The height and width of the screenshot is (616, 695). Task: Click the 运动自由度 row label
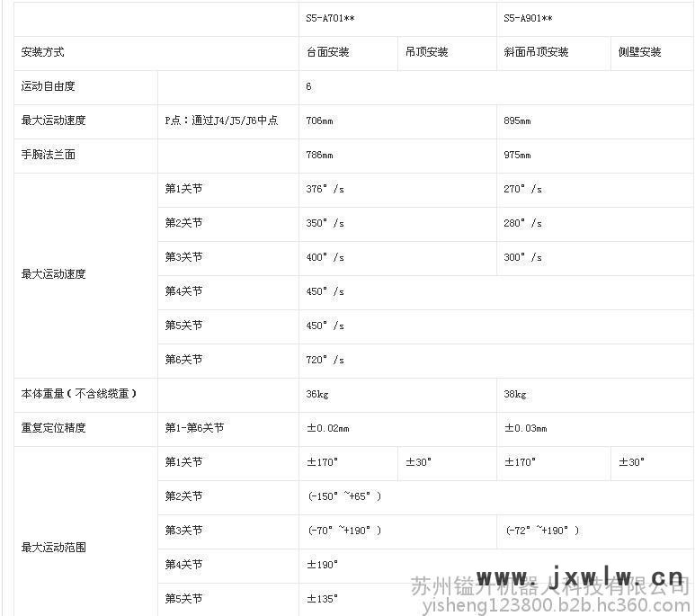tap(48, 86)
